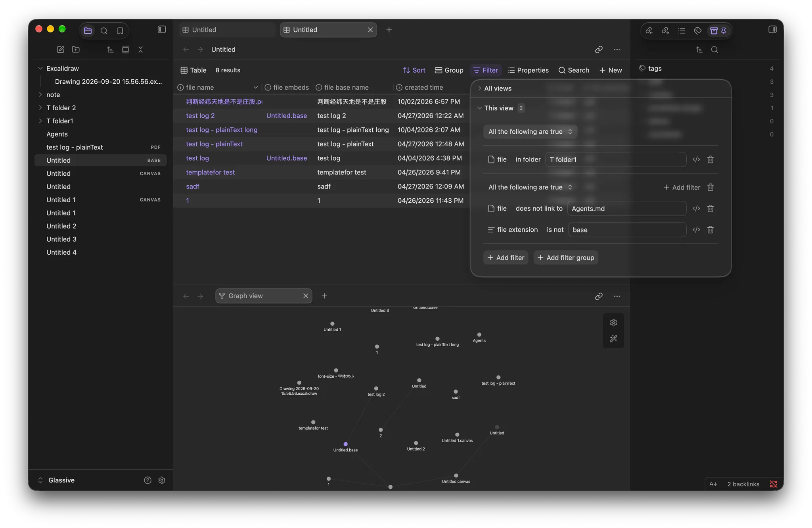Collapse the Excalidraw folder
Screen dimensions: 812x528
40,68
